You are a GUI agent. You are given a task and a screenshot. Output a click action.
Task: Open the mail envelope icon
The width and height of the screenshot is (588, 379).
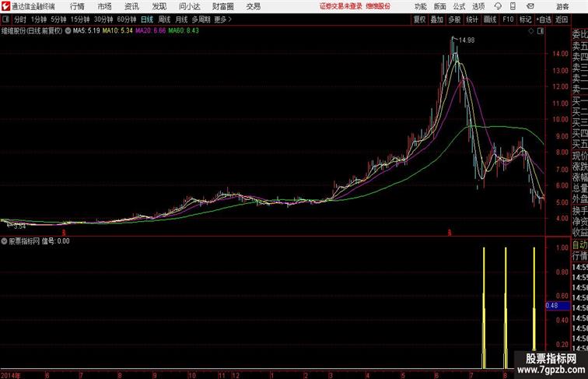point(530,6)
